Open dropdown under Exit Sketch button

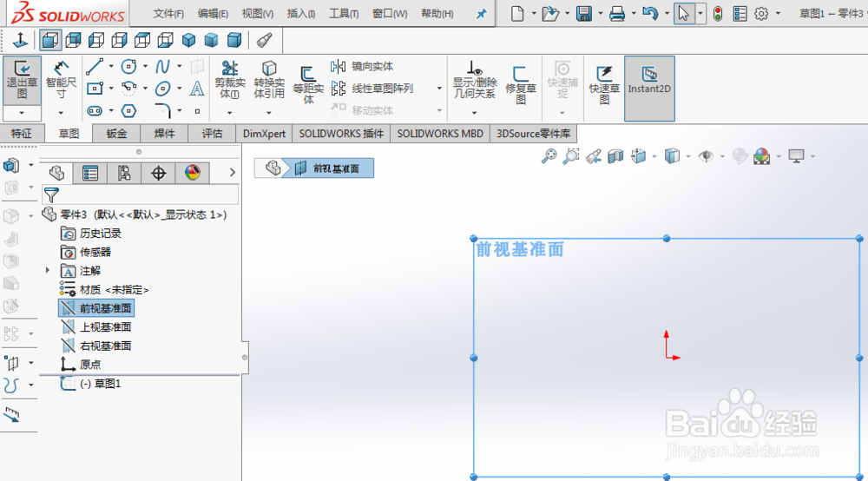(x=22, y=113)
